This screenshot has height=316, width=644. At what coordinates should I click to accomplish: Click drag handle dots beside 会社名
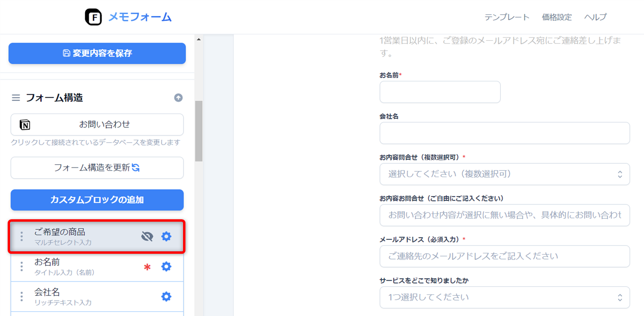pos(22,297)
